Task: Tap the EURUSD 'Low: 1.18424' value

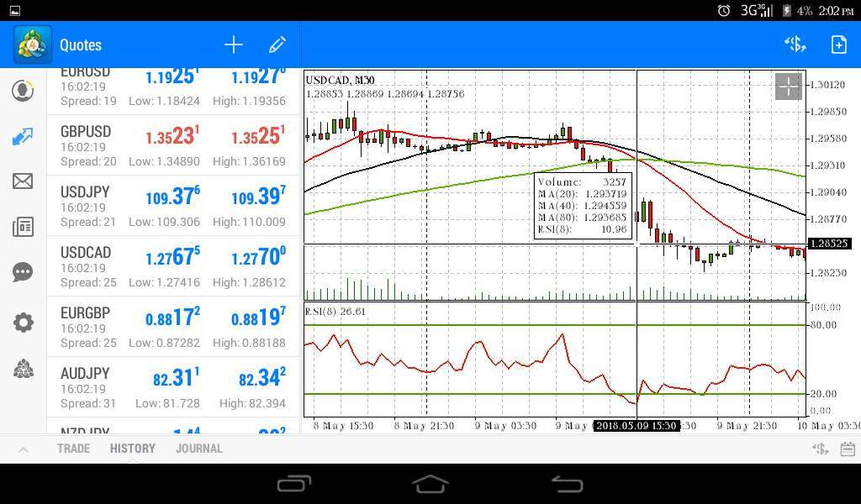Action: coord(164,101)
